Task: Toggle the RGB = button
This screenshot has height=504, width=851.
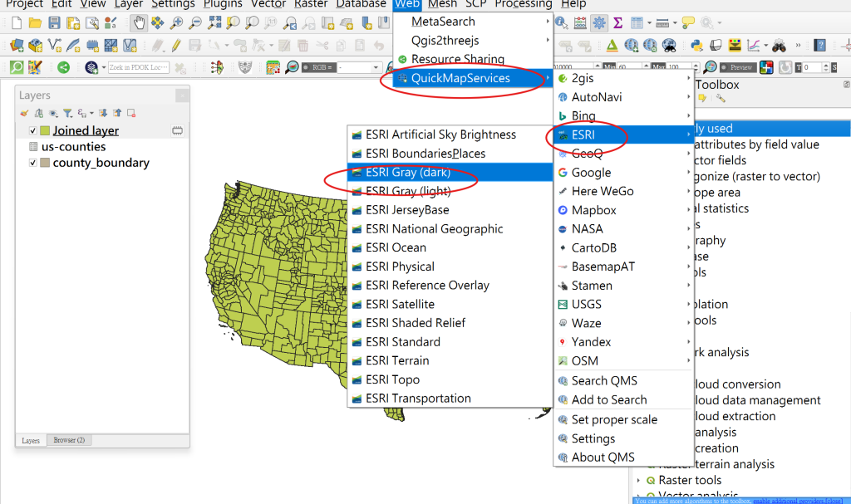Action: [x=317, y=67]
